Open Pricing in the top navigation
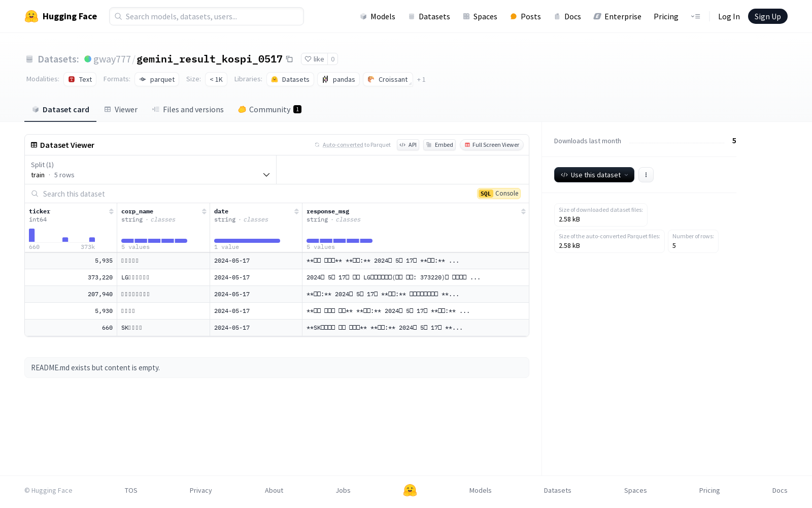Screen dimensions: 812x508 pos(666,16)
